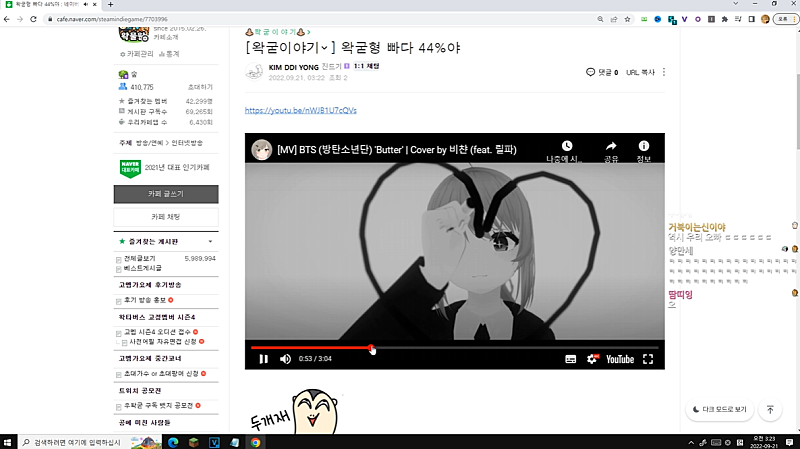Click the 카페 채팅 chat button
Image resolution: width=800 pixels, height=449 pixels.
pos(166,217)
